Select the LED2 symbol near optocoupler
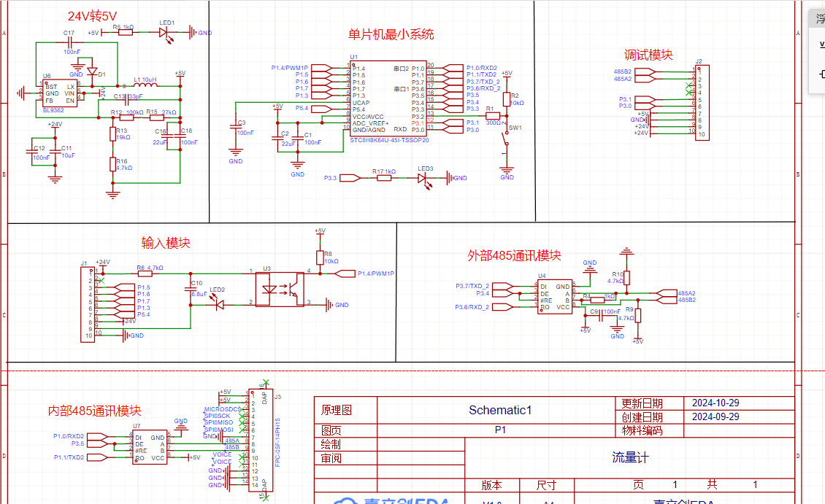The height and width of the screenshot is (504, 825). click(218, 303)
